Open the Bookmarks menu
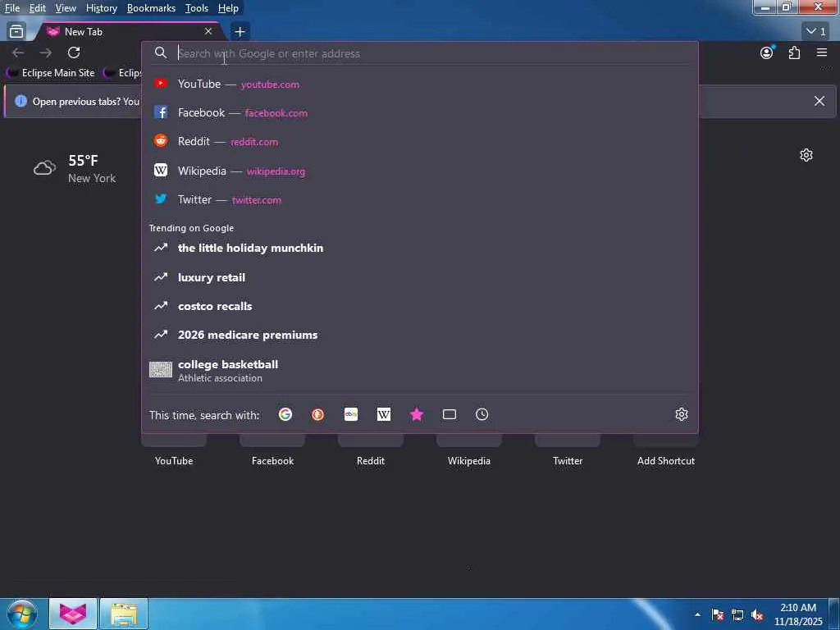This screenshot has height=630, width=840. 151,8
